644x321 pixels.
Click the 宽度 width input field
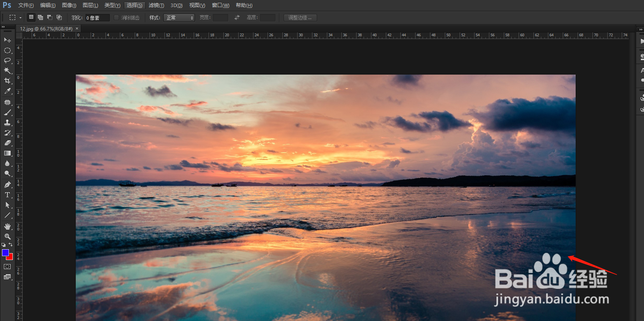pos(220,18)
